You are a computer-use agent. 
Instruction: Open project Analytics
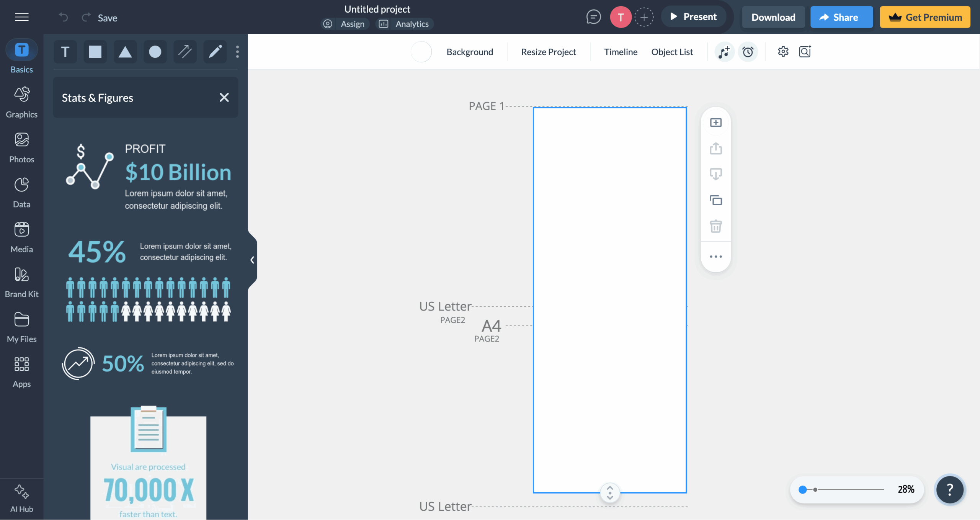tap(404, 24)
